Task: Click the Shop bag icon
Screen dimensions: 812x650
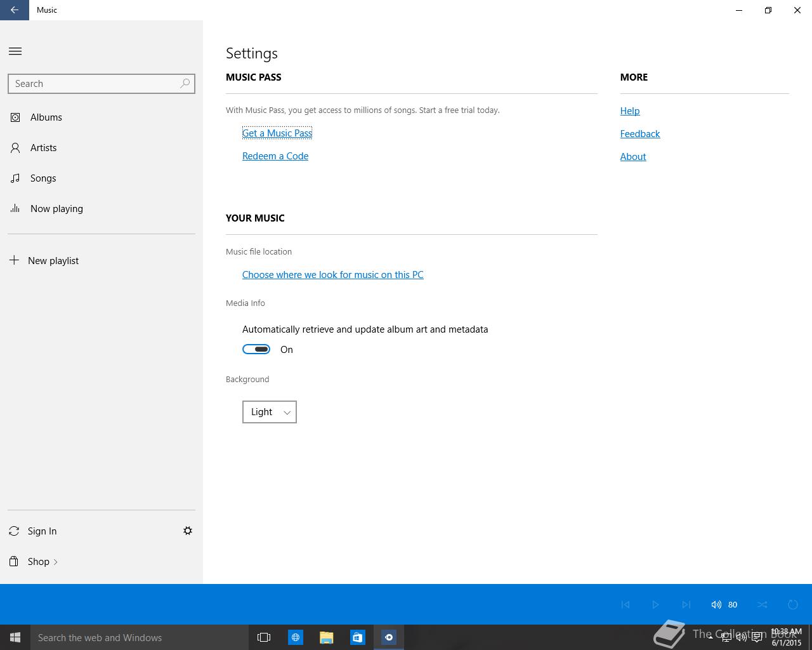Action: (x=14, y=561)
